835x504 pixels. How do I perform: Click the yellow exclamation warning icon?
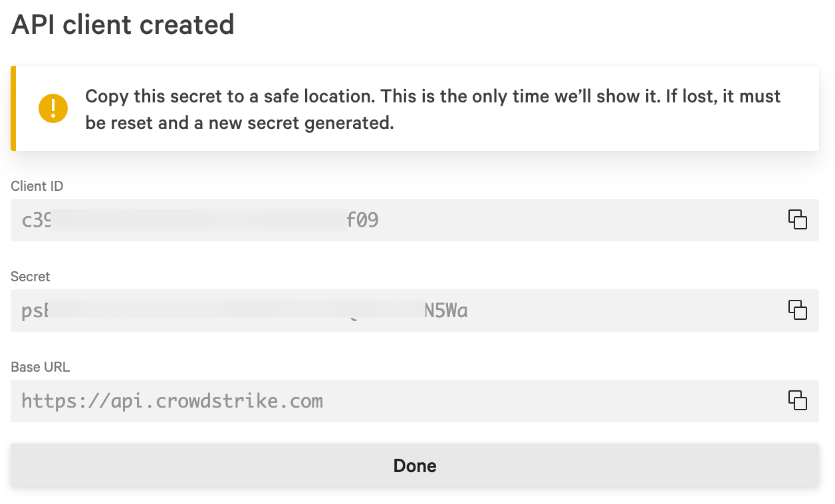click(x=53, y=108)
